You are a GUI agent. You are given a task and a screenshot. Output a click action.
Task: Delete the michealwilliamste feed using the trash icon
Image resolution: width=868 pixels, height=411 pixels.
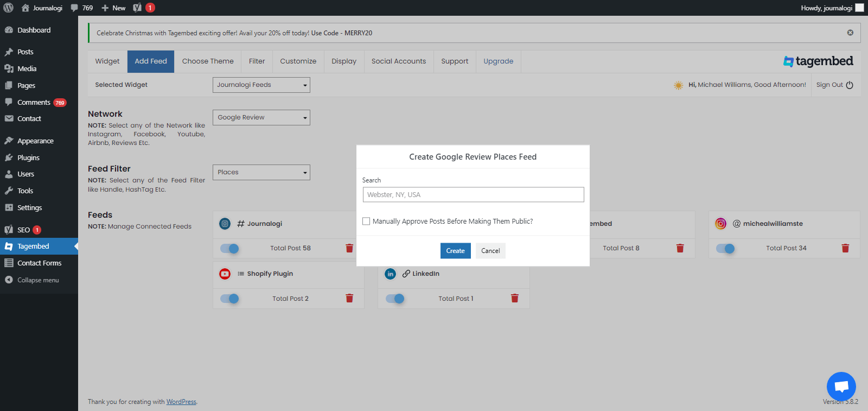pyautogui.click(x=845, y=248)
